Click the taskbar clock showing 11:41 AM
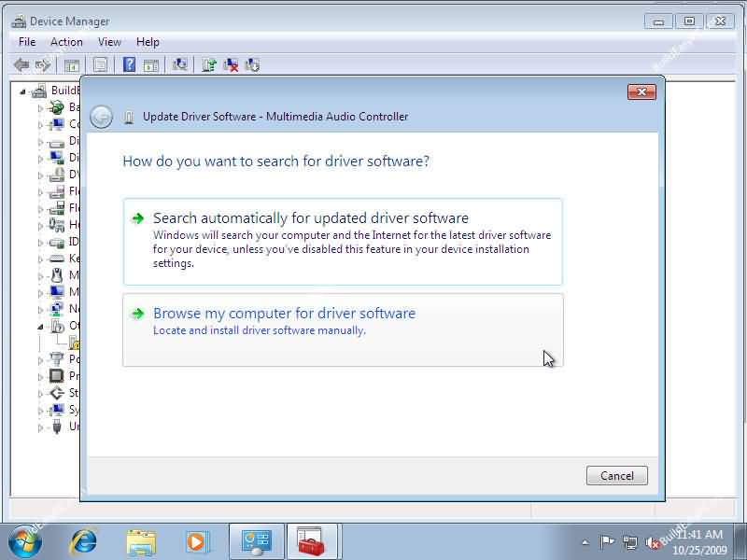The height and width of the screenshot is (560, 747). tap(699, 542)
